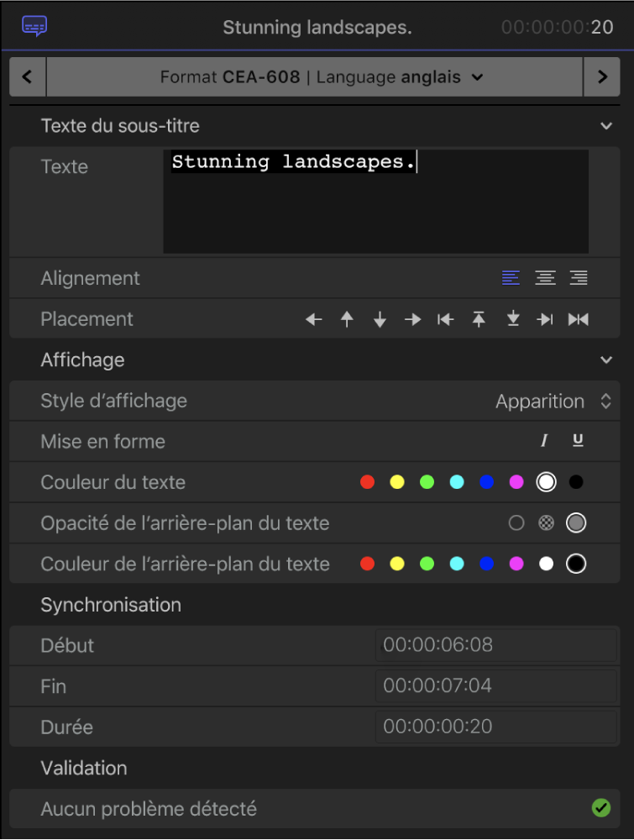The width and height of the screenshot is (634, 840).
Task: Move caption placement left
Action: pos(314,319)
